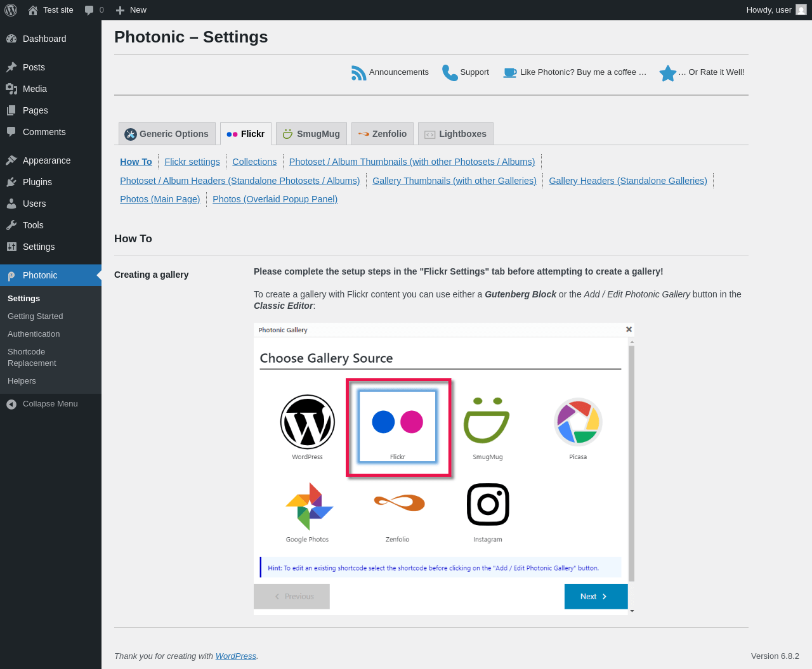812x669 pixels.
Task: Switch to Zenfolio tab
Action: click(x=383, y=134)
